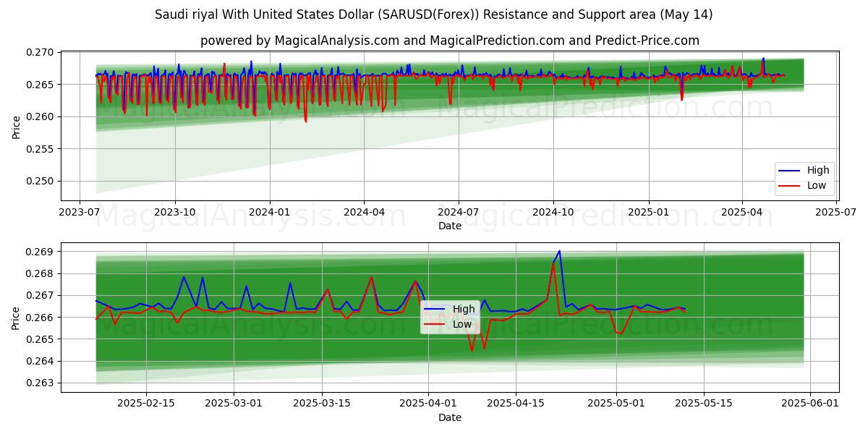
Task: Click the 2025-06-01 date tick label
Action: coord(810,404)
